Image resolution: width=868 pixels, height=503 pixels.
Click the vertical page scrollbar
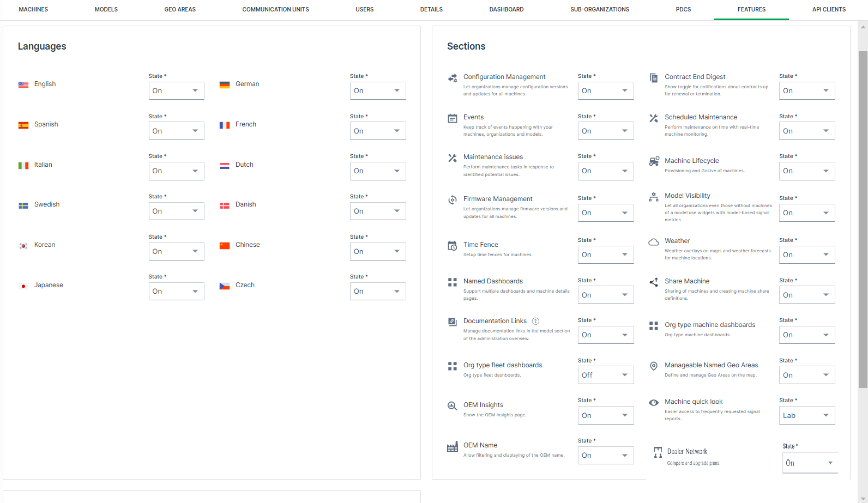pos(863,218)
